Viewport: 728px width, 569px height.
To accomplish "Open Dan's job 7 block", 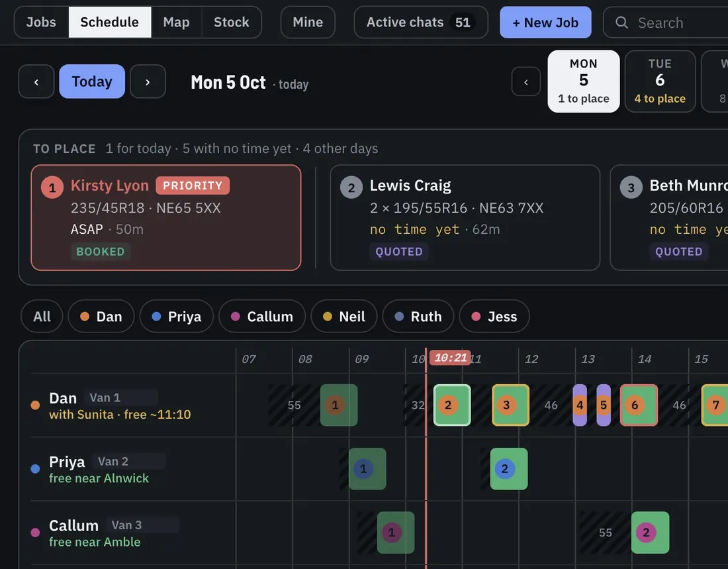I will pyautogui.click(x=715, y=405).
